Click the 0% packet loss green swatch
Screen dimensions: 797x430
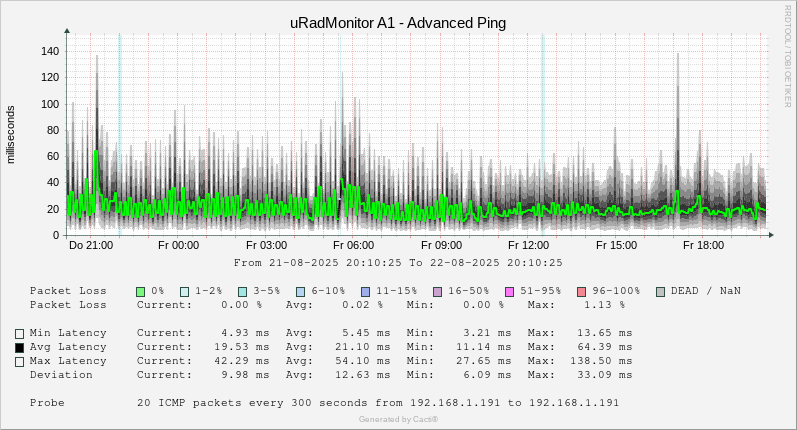click(141, 292)
